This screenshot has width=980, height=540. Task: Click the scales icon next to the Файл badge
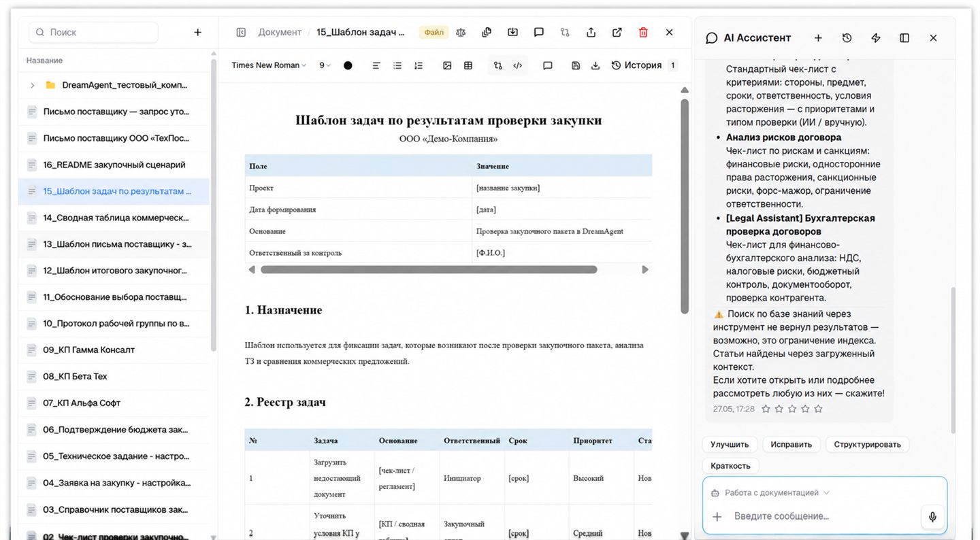tap(461, 32)
